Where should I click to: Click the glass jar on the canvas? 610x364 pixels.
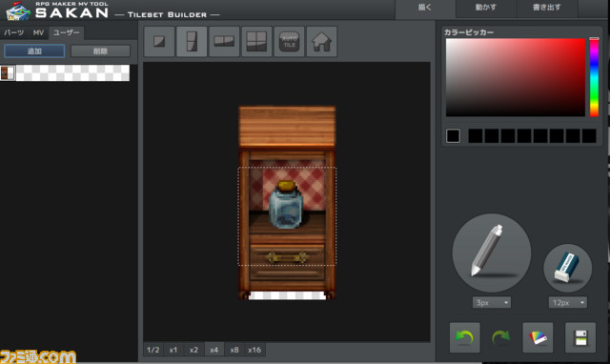tap(286, 205)
